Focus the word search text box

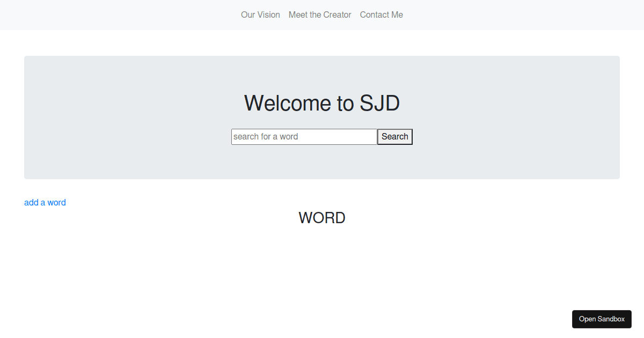coord(304,137)
